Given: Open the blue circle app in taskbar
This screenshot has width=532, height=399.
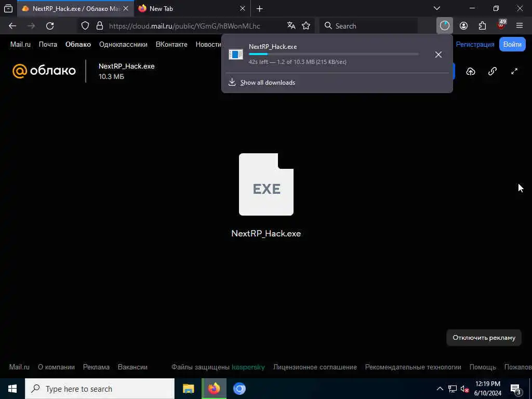Looking at the screenshot, I should tap(239, 389).
